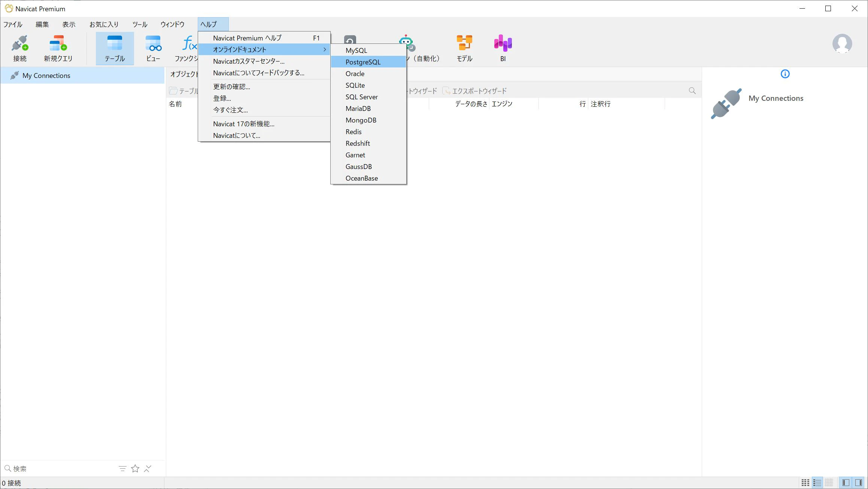This screenshot has height=489, width=868.
Task: Click the blue information icon
Action: [x=785, y=74]
